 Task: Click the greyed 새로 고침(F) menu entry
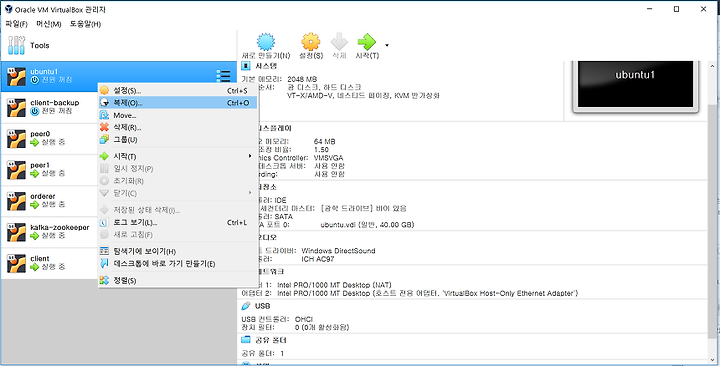click(x=177, y=235)
